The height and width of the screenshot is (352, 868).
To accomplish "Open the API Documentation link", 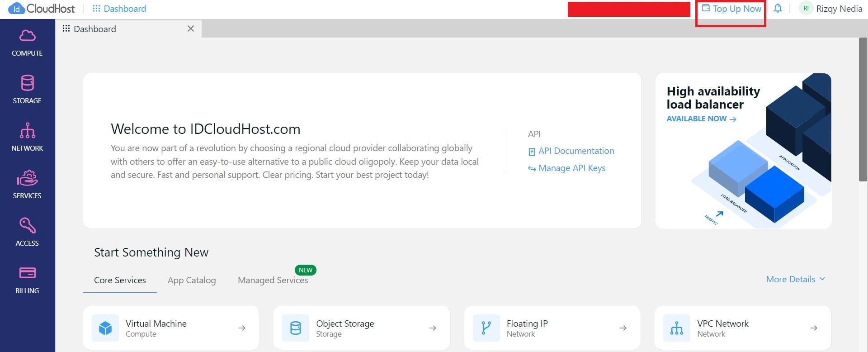I will click(x=571, y=151).
